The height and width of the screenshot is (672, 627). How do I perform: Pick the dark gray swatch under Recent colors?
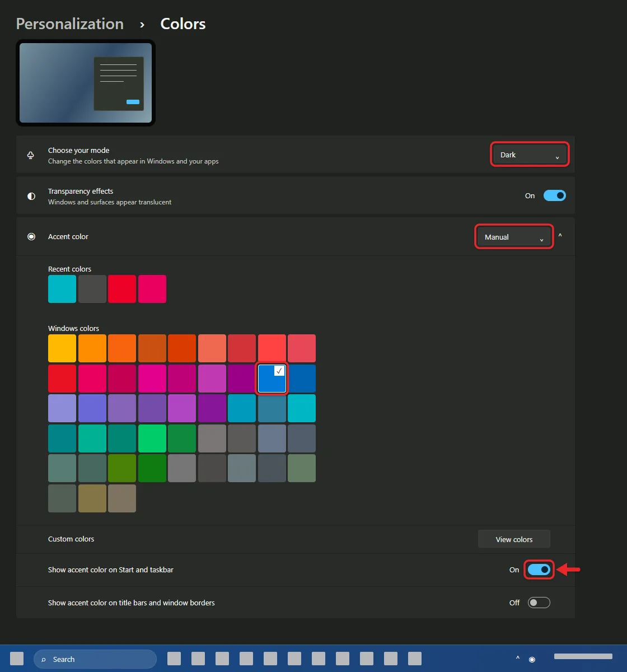[x=92, y=289]
